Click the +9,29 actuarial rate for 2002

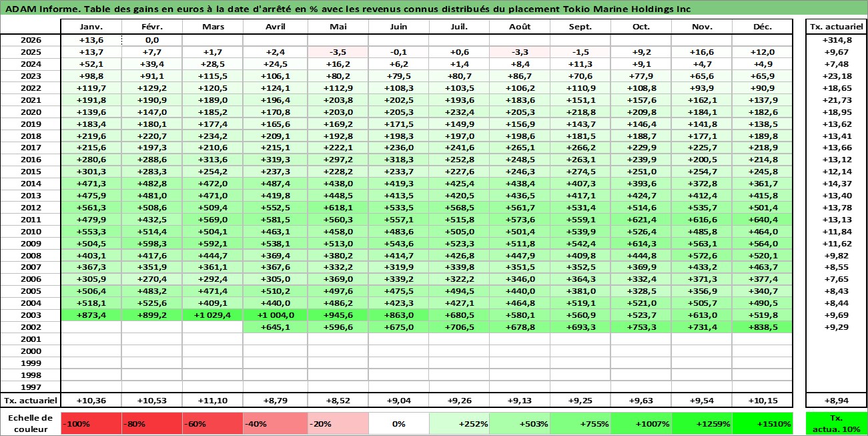[x=836, y=327]
